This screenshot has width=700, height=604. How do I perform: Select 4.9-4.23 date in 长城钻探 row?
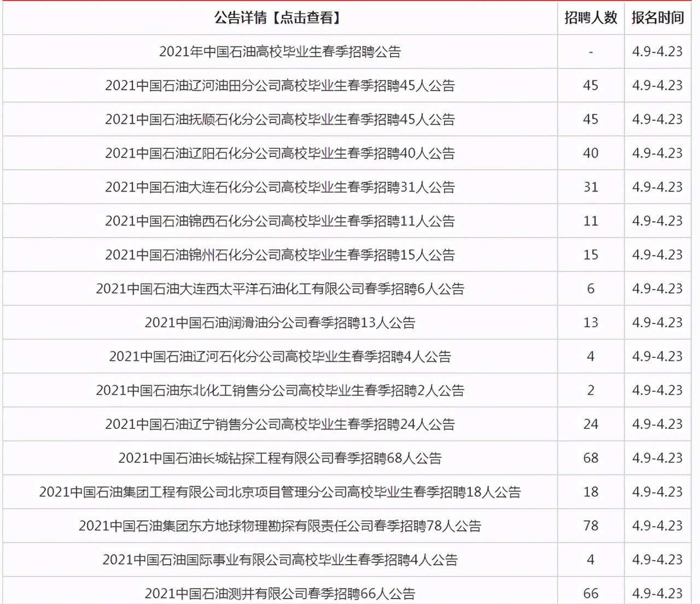658,458
